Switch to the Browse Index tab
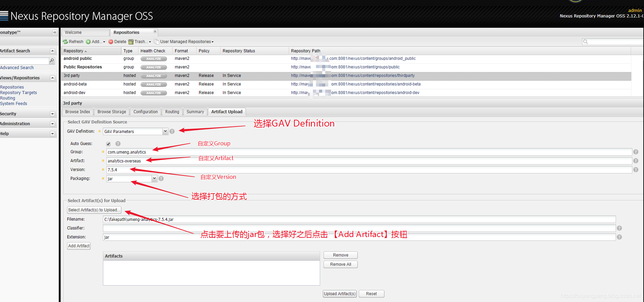Image resolution: width=644 pixels, height=302 pixels. click(78, 112)
